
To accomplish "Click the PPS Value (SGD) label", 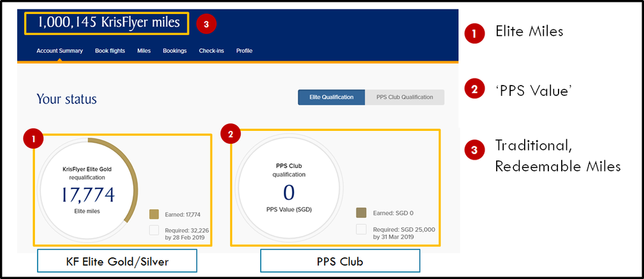I will [x=289, y=209].
